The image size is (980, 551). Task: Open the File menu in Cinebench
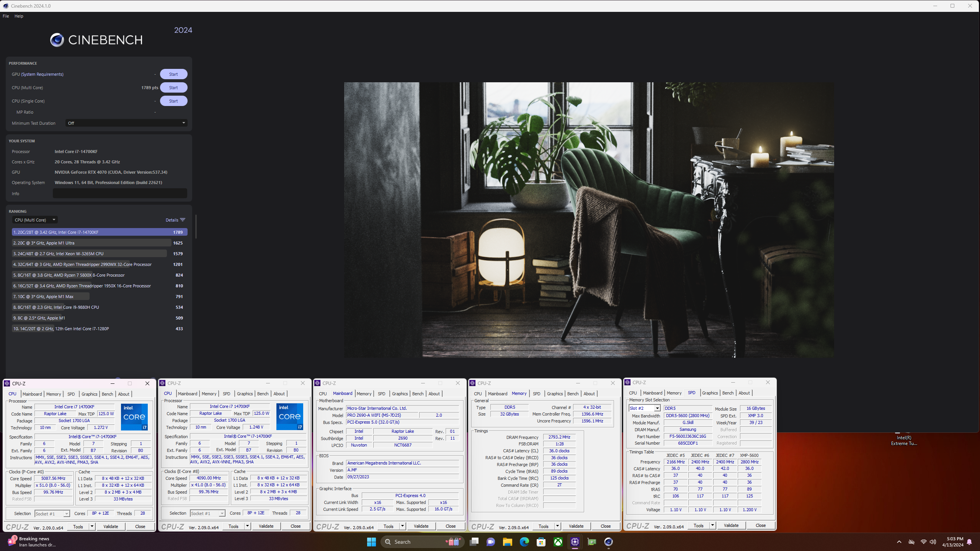tap(6, 16)
